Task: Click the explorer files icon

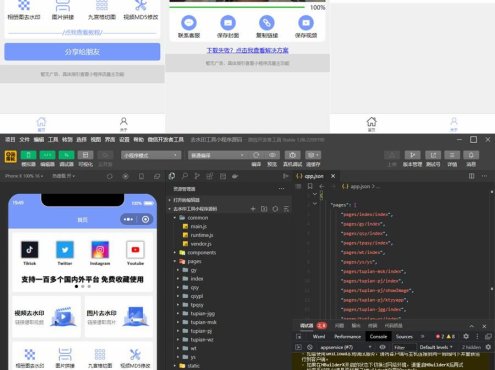Action: click(172, 176)
